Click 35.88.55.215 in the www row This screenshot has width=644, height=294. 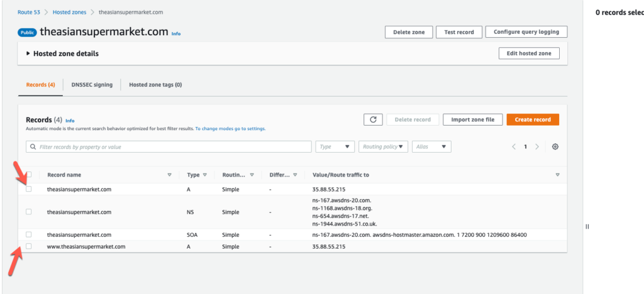(328, 246)
